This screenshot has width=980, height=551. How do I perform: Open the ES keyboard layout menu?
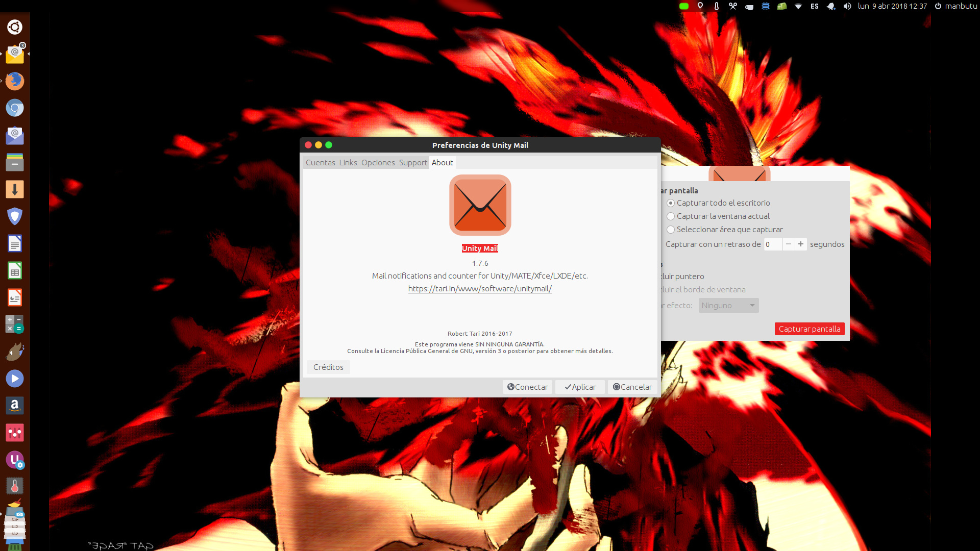point(815,6)
